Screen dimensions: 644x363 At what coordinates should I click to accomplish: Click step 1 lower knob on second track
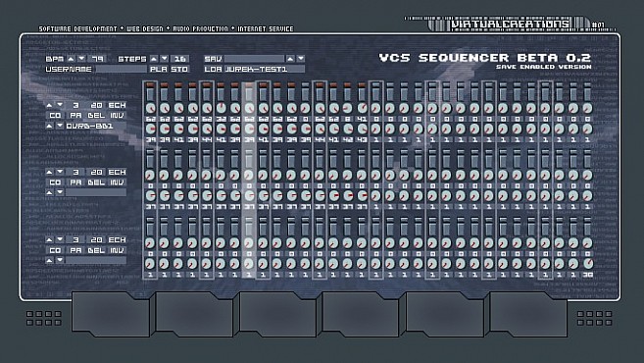pyautogui.click(x=150, y=195)
